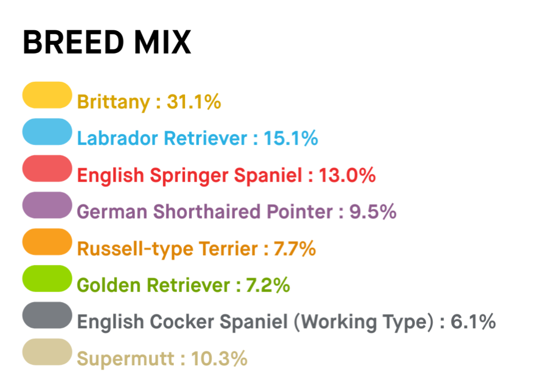555x392 pixels.
Task: Click the 10.3% percentage value
Action: tap(220, 359)
